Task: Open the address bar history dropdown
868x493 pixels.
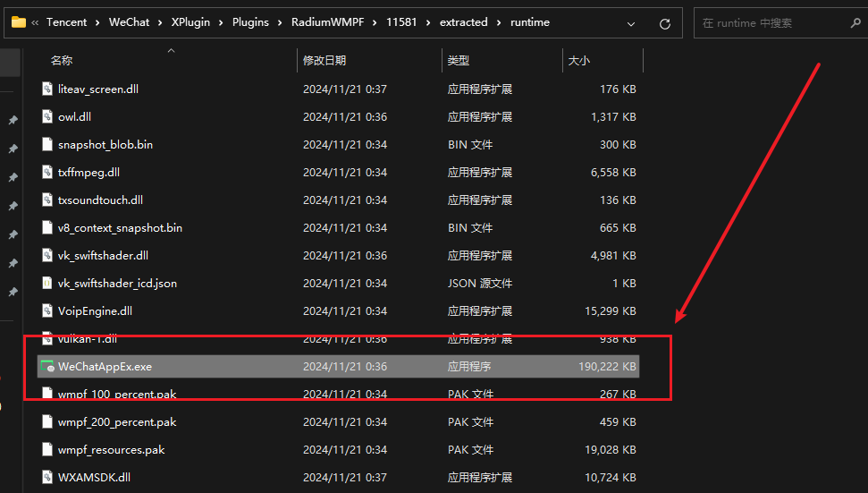Action: 631,24
